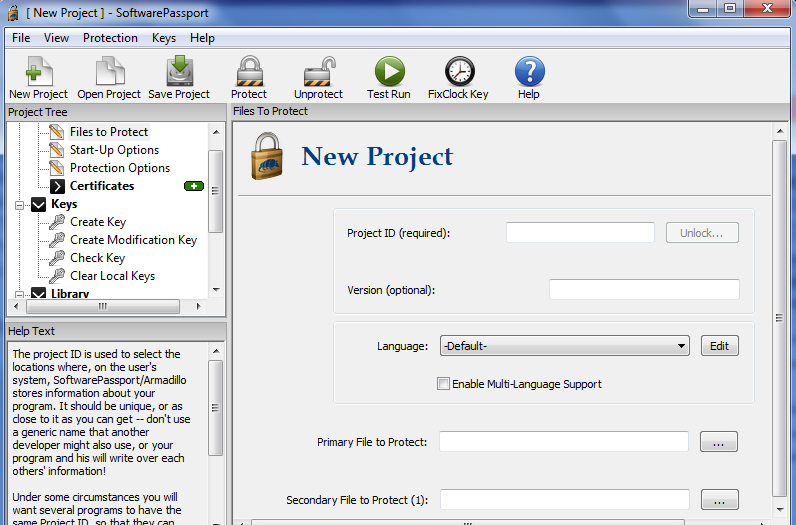Open the Help menu

202,38
